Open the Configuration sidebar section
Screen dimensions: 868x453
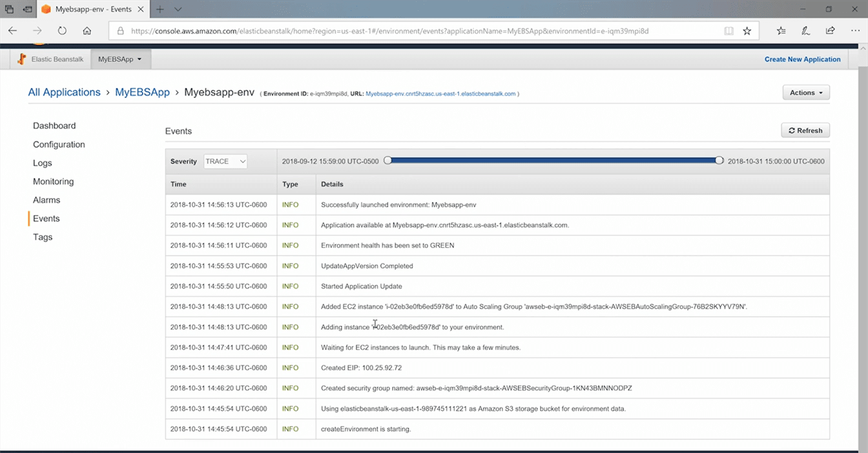[59, 145]
